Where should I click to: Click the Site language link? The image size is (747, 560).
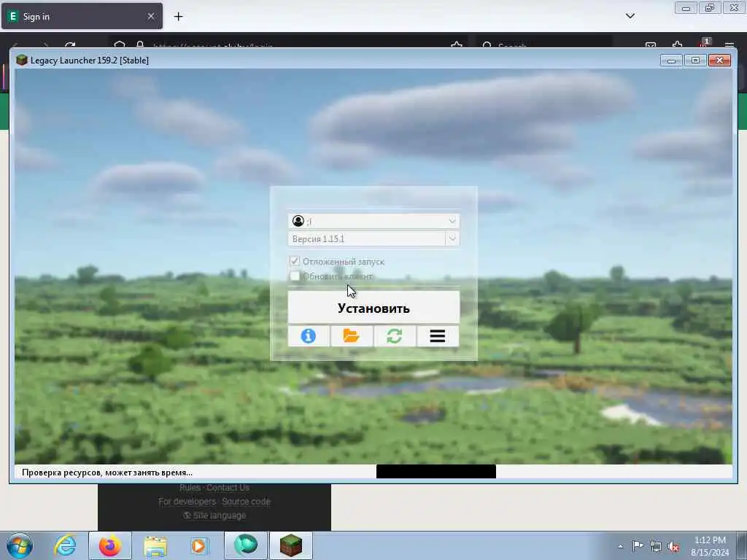[214, 516]
